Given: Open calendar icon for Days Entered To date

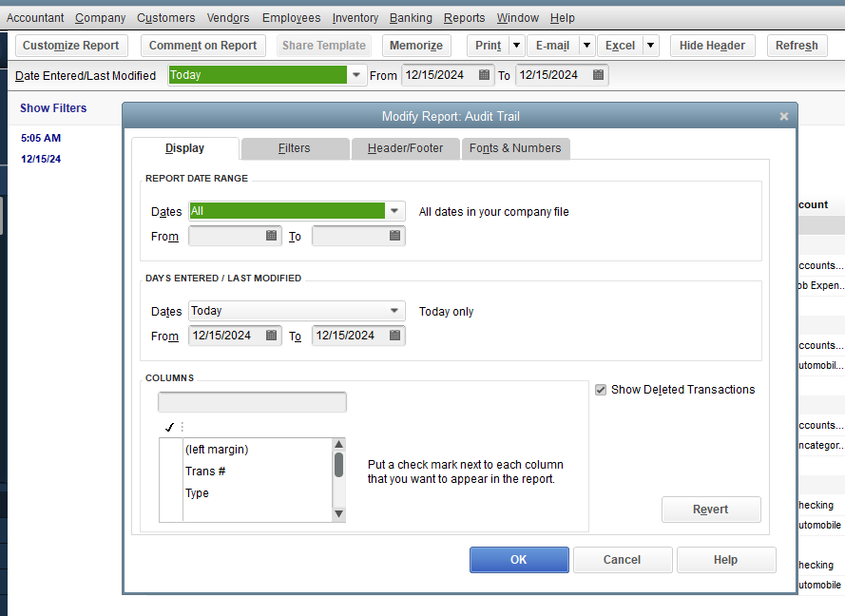Looking at the screenshot, I should pos(394,336).
